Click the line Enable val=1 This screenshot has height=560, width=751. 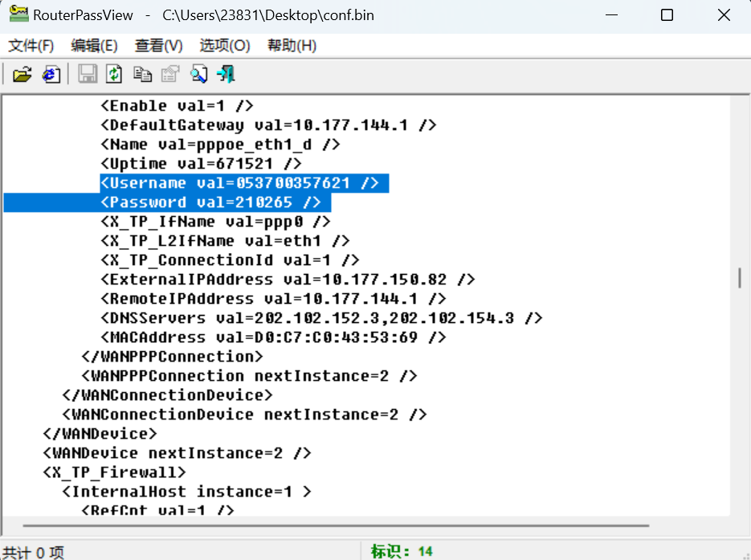coord(177,106)
